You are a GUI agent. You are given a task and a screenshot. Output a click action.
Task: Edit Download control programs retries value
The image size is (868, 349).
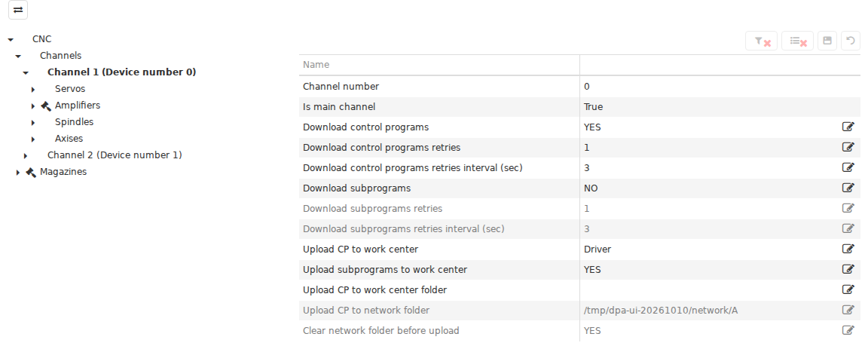point(848,147)
